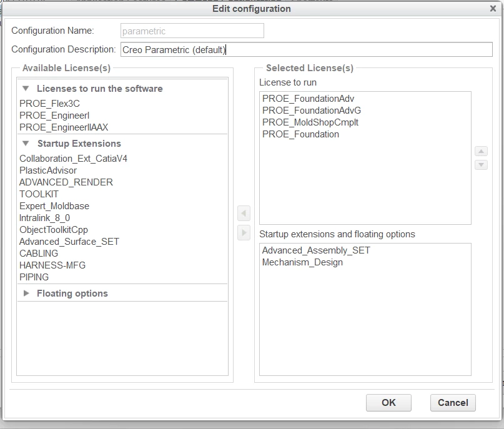The height and width of the screenshot is (429, 504).
Task: Select PIPING extension
Action: click(34, 277)
